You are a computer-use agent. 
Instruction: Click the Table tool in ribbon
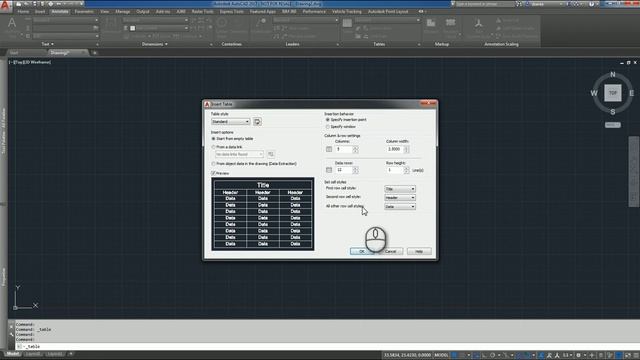tap(347, 24)
